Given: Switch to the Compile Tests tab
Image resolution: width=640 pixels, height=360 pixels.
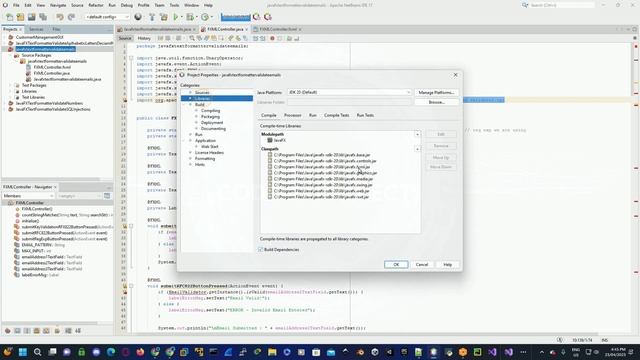Looking at the screenshot, I should click(x=336, y=116).
